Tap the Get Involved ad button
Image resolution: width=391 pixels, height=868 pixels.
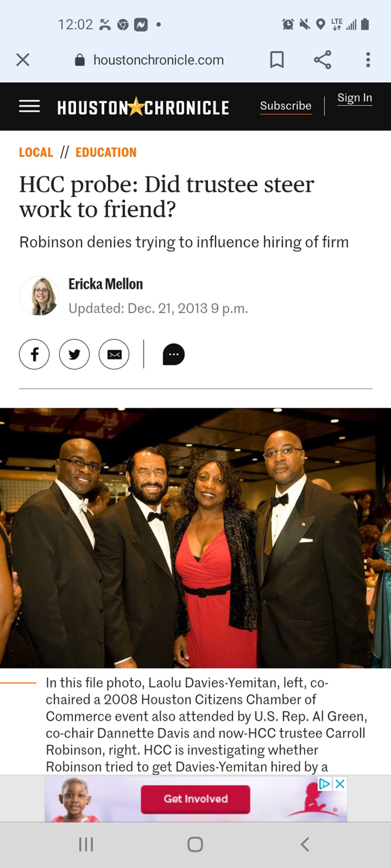[195, 799]
